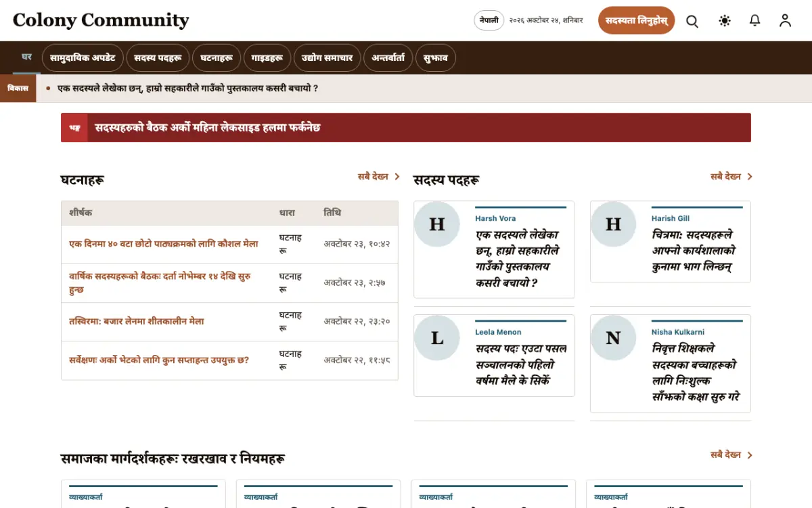Click Nisha Kulkarni's N avatar
This screenshot has width=812, height=508.
(x=613, y=337)
